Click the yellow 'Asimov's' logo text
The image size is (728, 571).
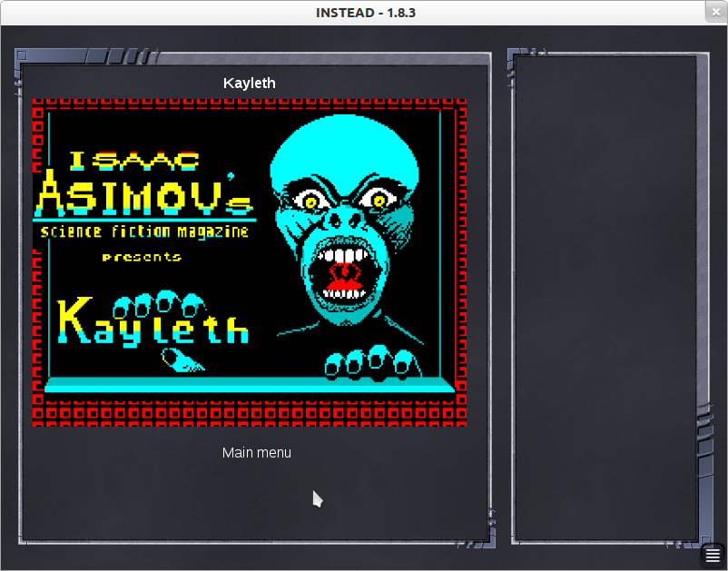144,193
